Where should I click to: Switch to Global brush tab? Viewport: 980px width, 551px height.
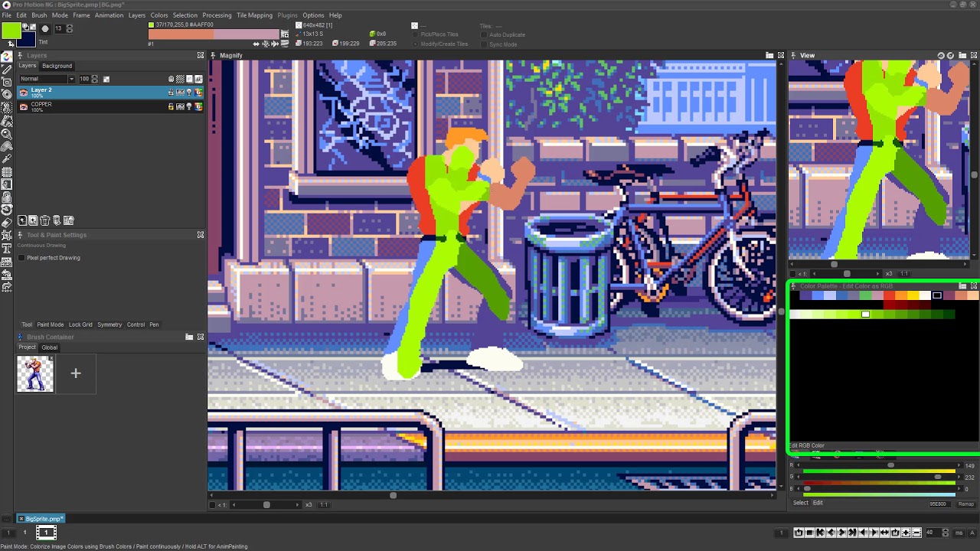point(49,347)
